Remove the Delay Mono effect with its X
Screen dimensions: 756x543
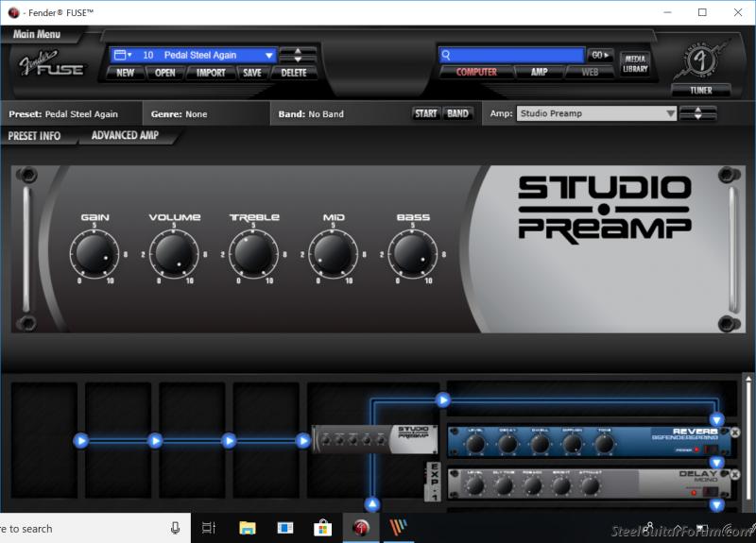click(735, 475)
